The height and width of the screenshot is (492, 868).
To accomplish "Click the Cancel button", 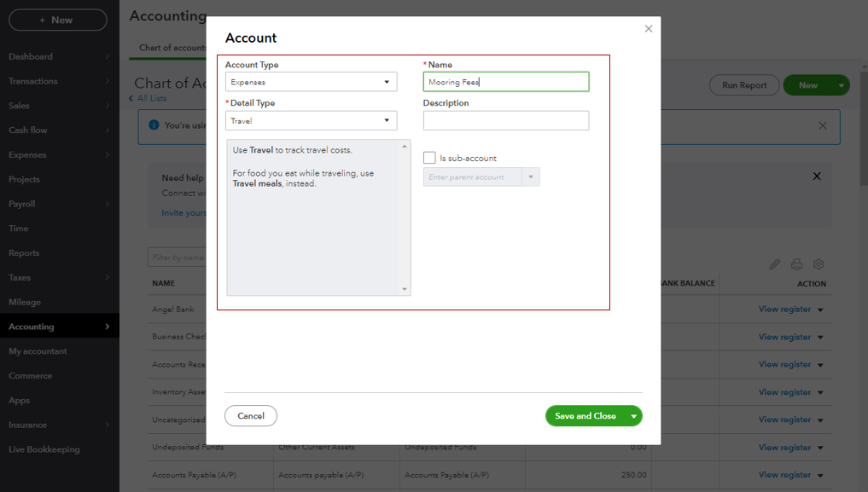I will [x=251, y=416].
